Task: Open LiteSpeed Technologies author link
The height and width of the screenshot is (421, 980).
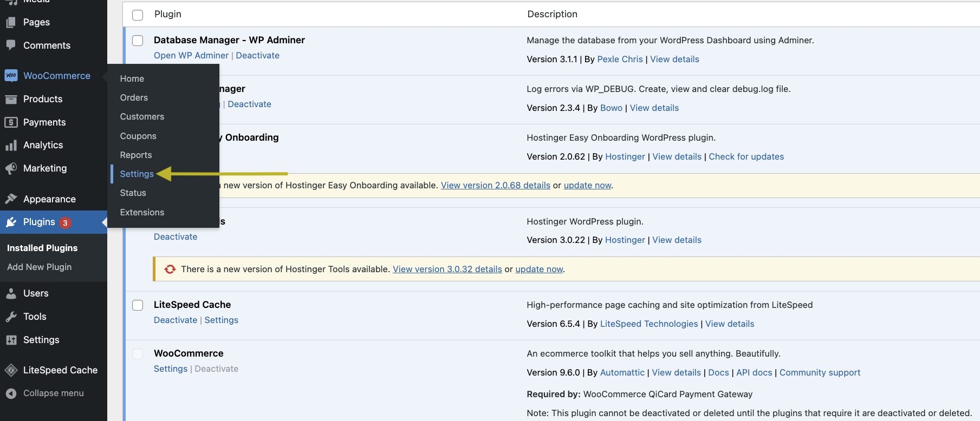Action: tap(649, 324)
